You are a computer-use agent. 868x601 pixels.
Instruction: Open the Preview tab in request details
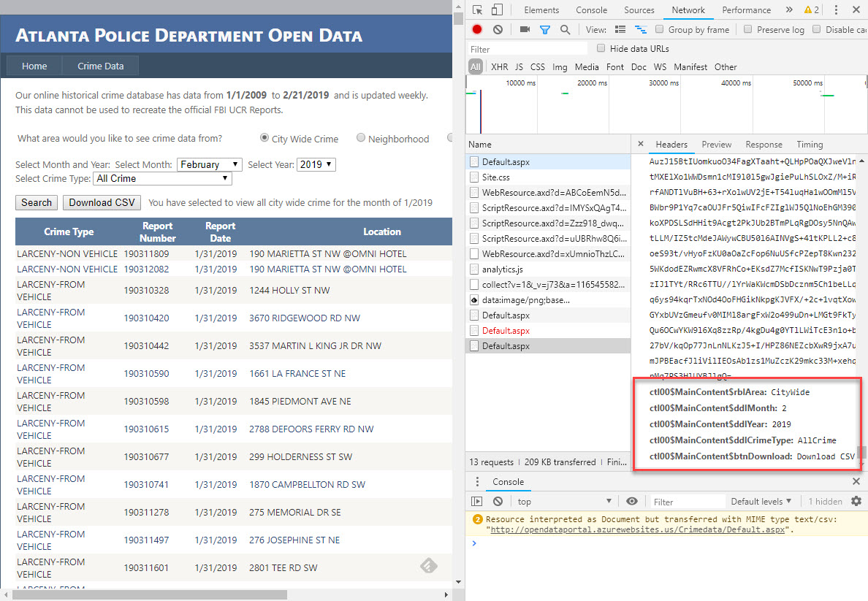(716, 145)
